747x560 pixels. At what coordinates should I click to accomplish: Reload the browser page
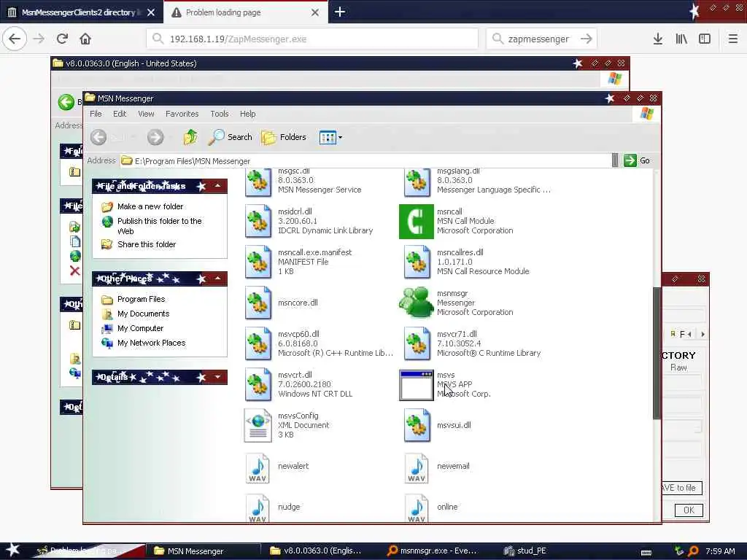[x=63, y=39]
